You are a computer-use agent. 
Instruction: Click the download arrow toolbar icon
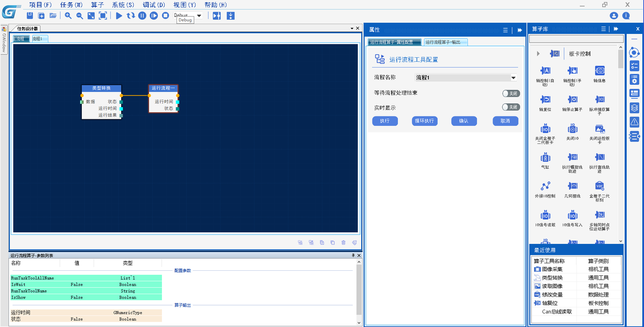pyautogui.click(x=230, y=16)
